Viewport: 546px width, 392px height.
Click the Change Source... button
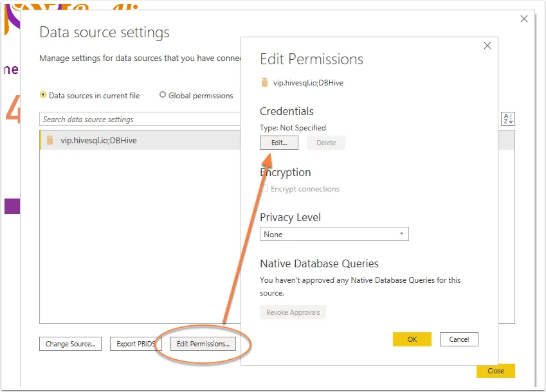pos(70,344)
